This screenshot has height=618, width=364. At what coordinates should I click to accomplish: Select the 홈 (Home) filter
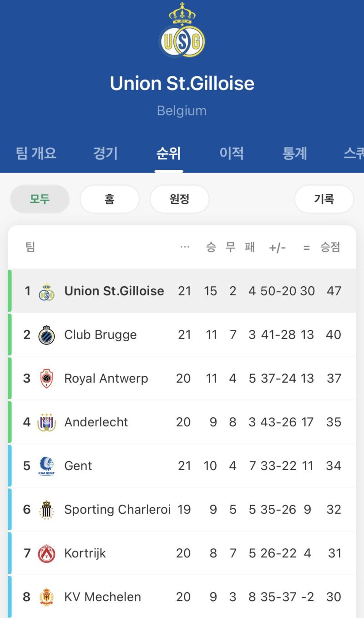point(110,199)
